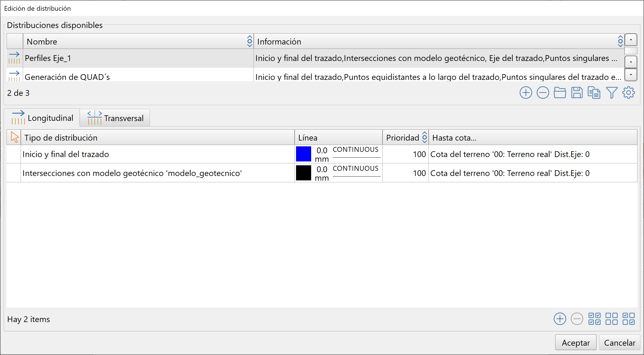This screenshot has height=355, width=644.
Task: Open distribution settings gear icon
Action: point(628,93)
